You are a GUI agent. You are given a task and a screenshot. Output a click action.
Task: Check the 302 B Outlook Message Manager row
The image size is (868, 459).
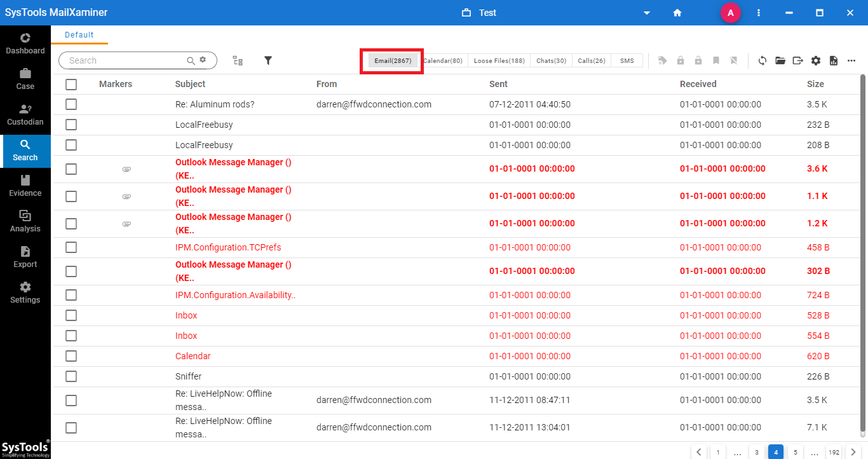pos(71,271)
